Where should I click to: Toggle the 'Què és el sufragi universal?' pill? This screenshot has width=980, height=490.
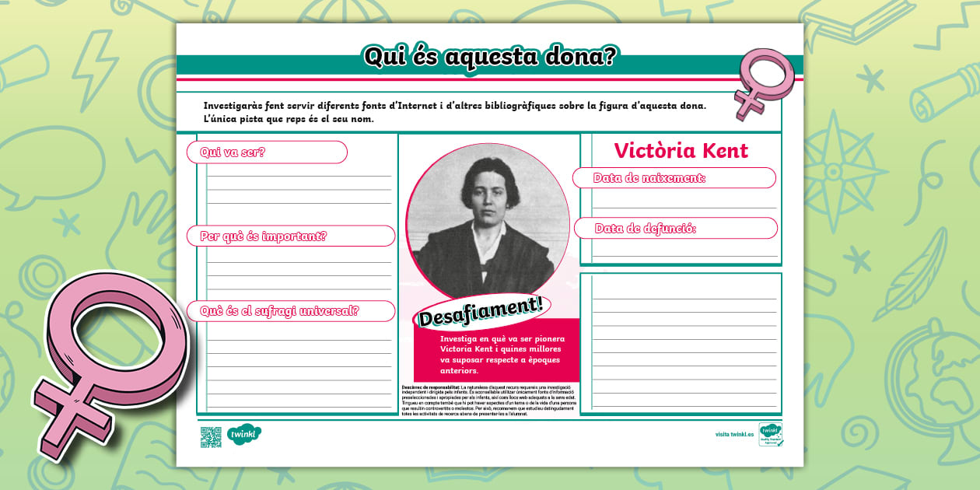tap(290, 311)
